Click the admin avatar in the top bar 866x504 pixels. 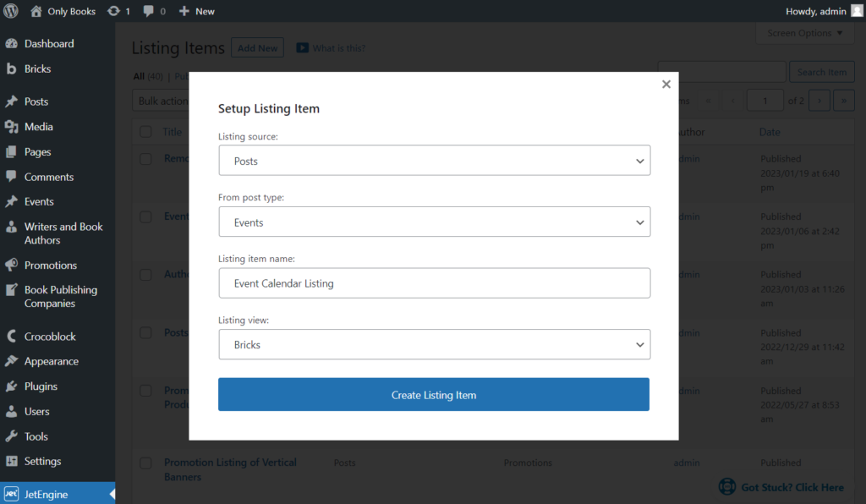coord(858,11)
